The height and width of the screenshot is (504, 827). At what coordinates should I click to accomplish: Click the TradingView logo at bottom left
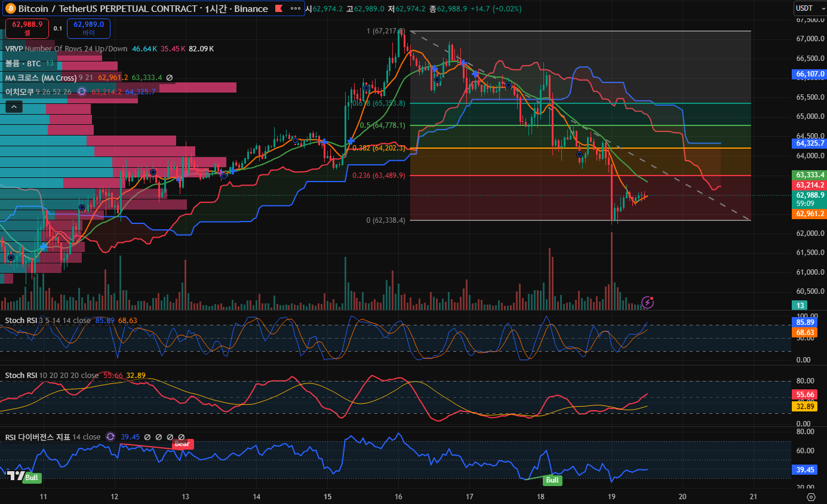coord(16,476)
